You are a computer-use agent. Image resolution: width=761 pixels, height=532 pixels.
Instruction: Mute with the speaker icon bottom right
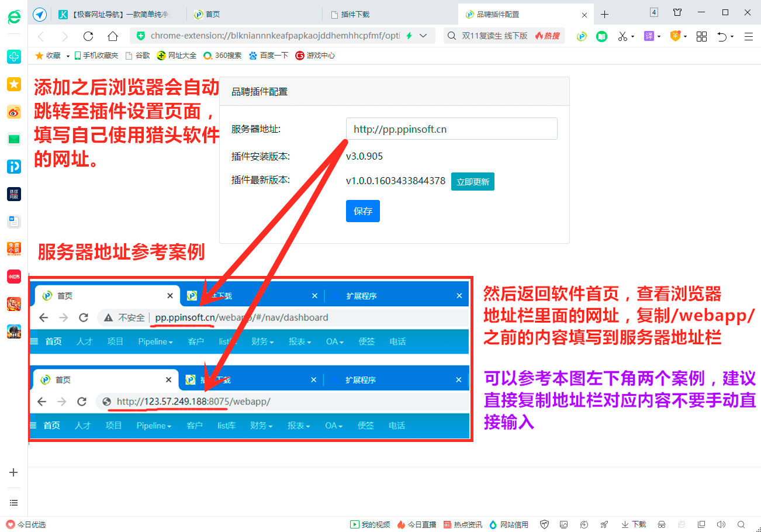(721, 524)
